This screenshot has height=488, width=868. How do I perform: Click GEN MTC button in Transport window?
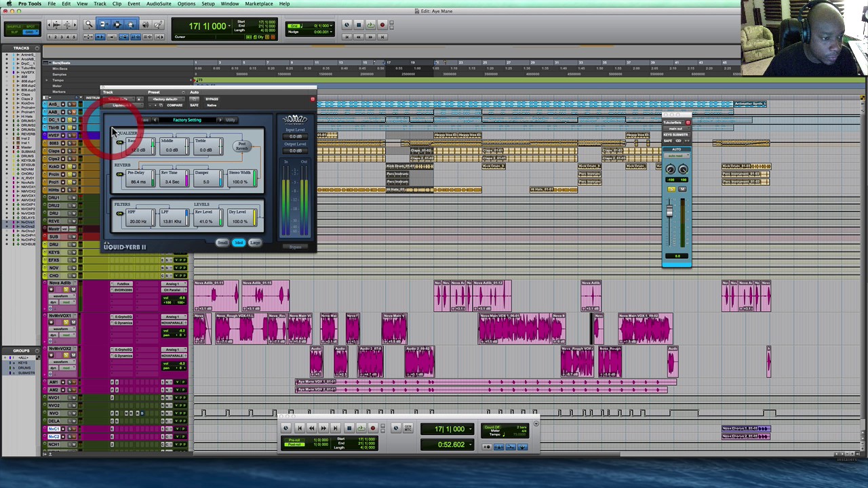tap(408, 428)
